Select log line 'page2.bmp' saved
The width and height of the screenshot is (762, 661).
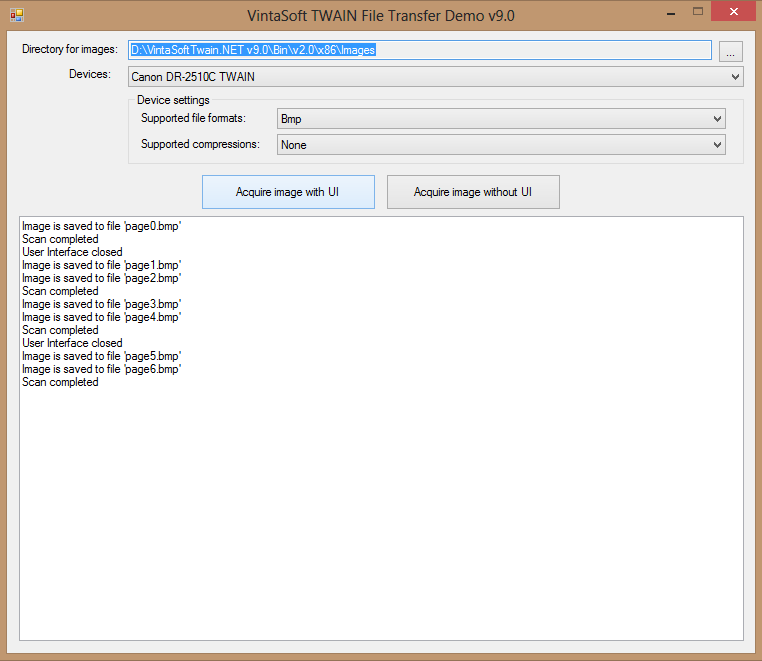[102, 278]
